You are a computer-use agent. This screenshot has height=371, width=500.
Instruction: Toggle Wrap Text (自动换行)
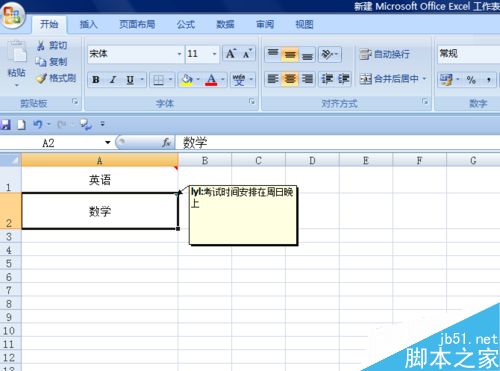[384, 54]
